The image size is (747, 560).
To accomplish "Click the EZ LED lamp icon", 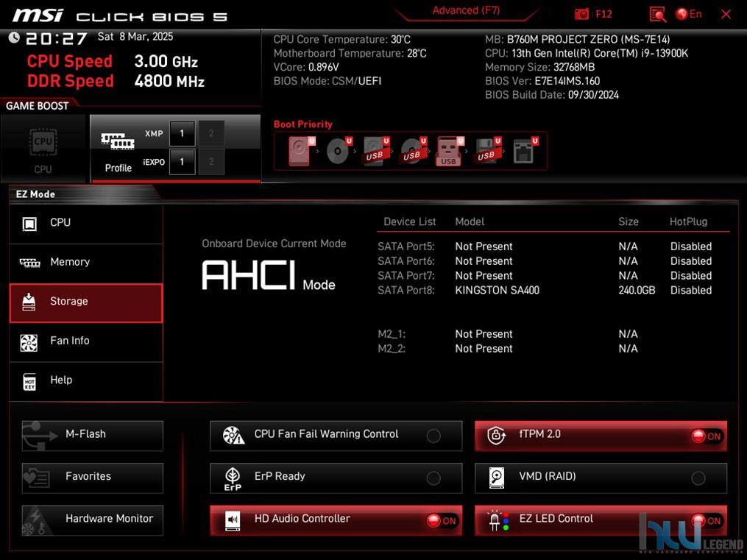I will [x=498, y=520].
